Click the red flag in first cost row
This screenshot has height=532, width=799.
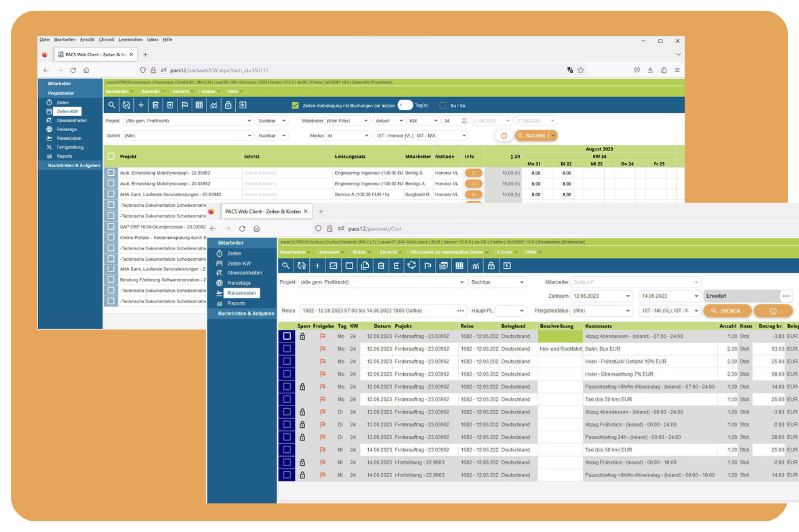pyautogui.click(x=322, y=337)
